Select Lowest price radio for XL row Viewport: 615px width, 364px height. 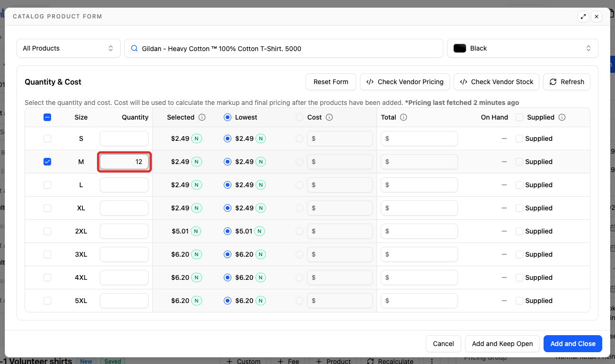pos(228,208)
